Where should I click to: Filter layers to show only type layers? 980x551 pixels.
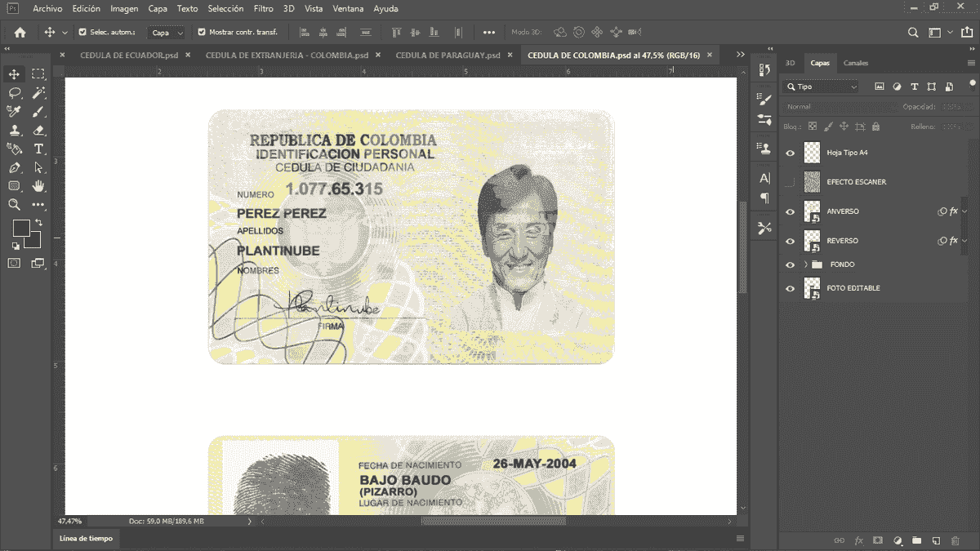click(915, 87)
